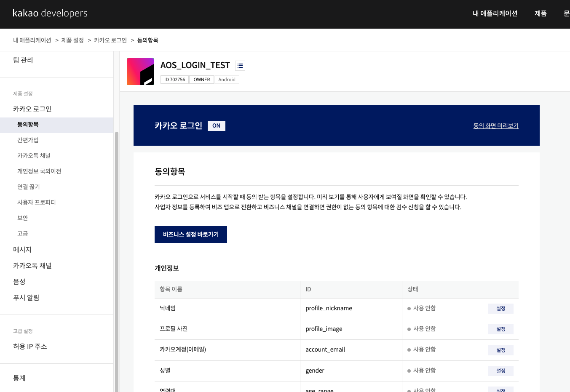Open 통계 sidebar item

[x=19, y=378]
